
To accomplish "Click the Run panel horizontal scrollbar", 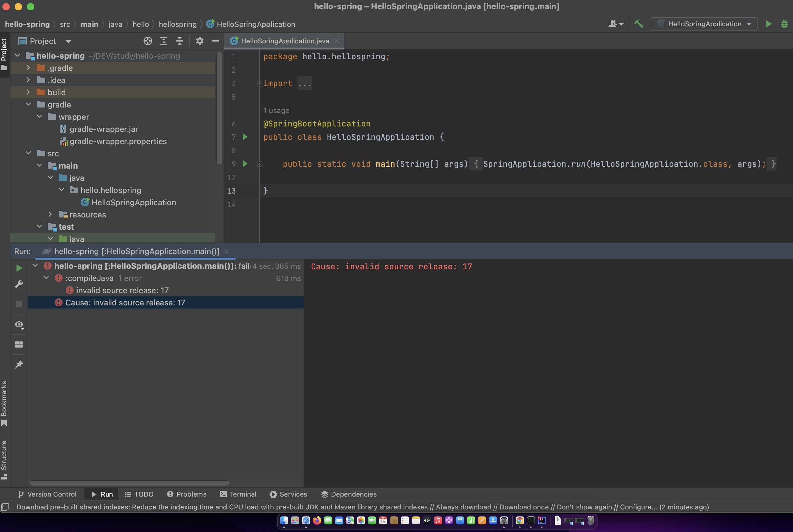I will click(130, 483).
